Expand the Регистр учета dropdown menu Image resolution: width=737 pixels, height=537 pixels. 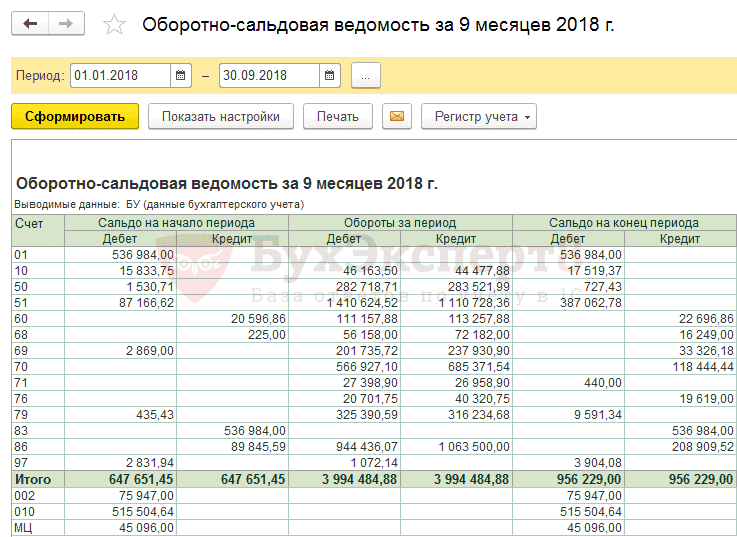(479, 117)
